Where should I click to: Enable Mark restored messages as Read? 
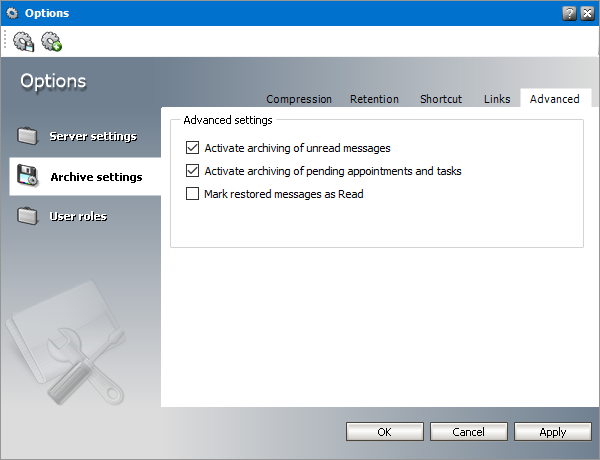(x=192, y=194)
